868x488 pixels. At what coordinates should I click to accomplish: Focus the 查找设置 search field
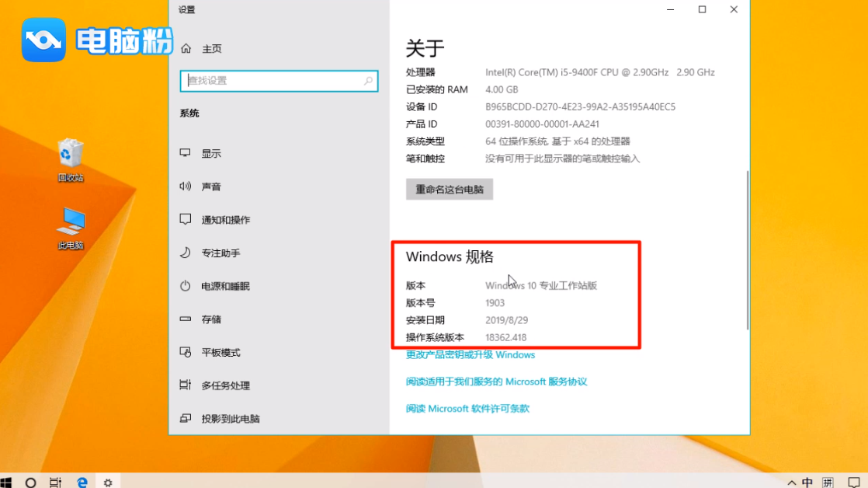click(x=279, y=81)
